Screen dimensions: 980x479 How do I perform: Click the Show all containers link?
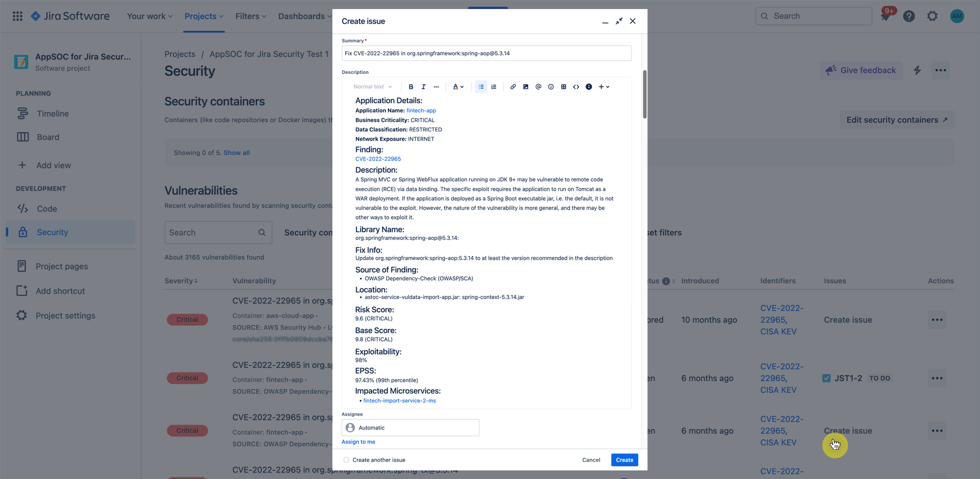(x=236, y=153)
